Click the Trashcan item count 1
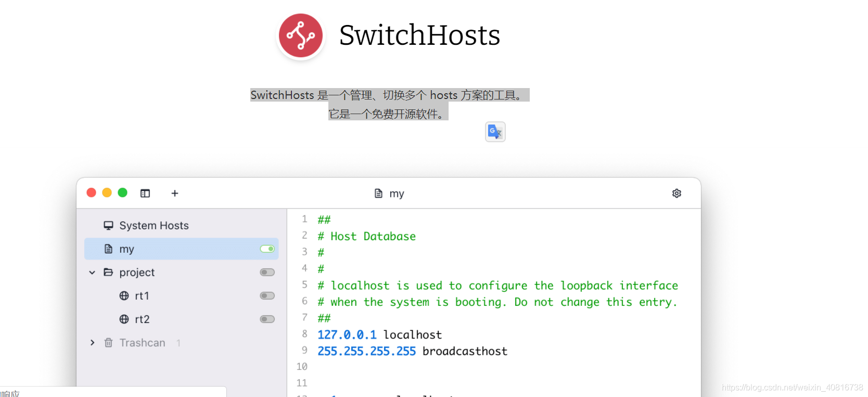The width and height of the screenshot is (868, 397). pos(178,343)
